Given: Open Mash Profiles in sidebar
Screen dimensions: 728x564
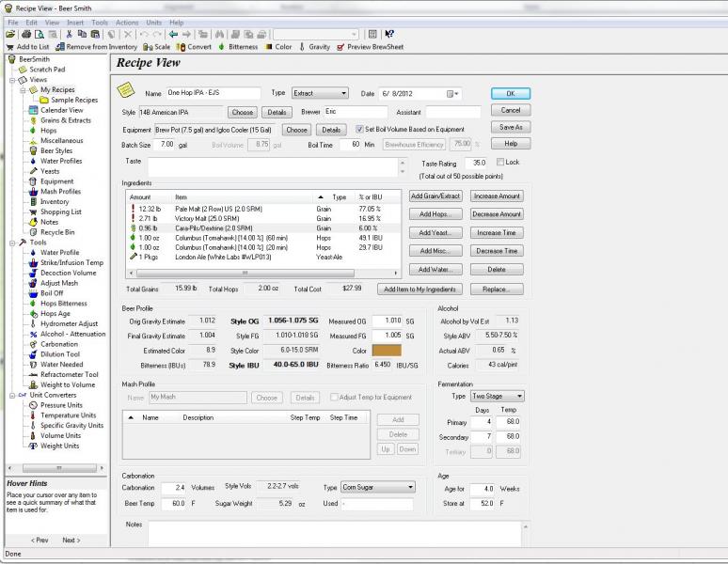Looking at the screenshot, I should tap(60, 192).
